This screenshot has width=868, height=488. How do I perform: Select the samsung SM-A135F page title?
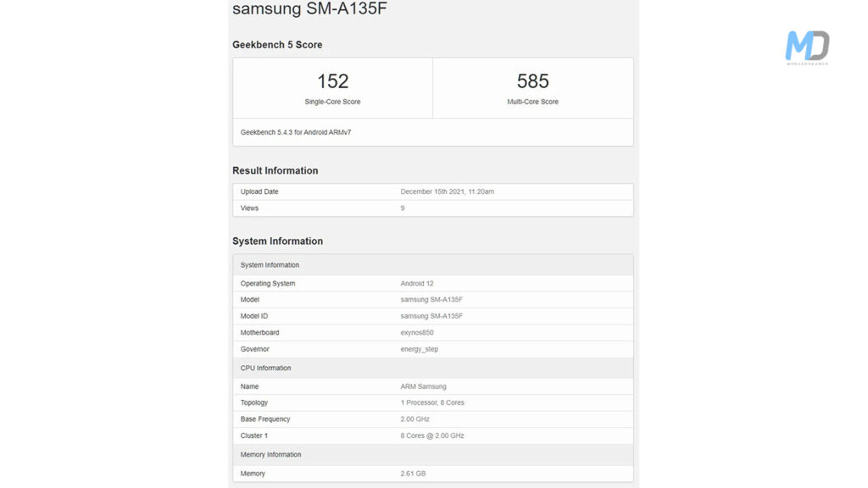click(309, 9)
